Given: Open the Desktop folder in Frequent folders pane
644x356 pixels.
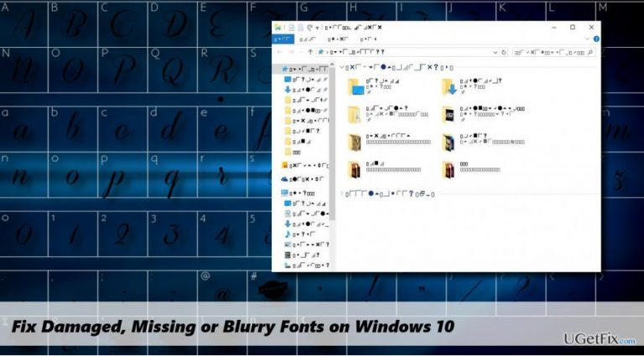Looking at the screenshot, I should click(374, 87).
